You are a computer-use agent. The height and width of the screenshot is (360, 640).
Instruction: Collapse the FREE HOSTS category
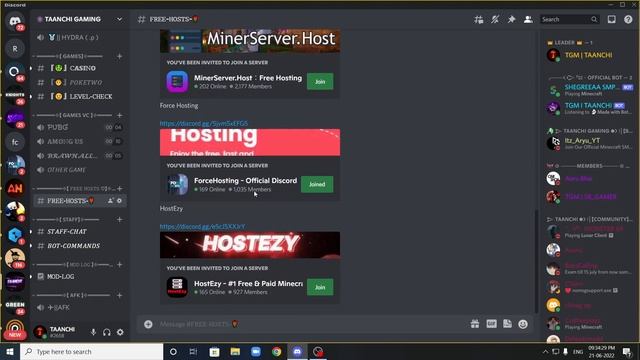click(73, 189)
